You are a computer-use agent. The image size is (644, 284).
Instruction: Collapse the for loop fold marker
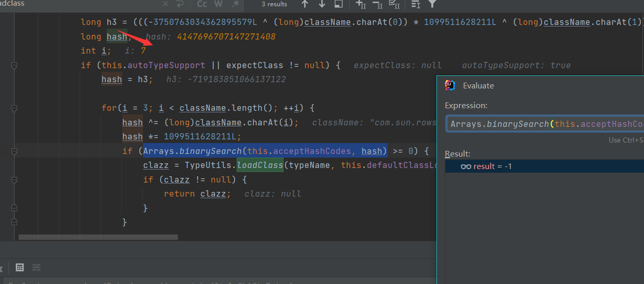tap(14, 108)
